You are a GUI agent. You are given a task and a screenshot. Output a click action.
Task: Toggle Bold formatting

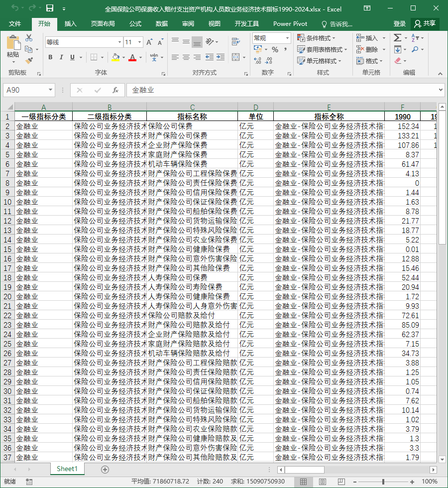pos(50,57)
